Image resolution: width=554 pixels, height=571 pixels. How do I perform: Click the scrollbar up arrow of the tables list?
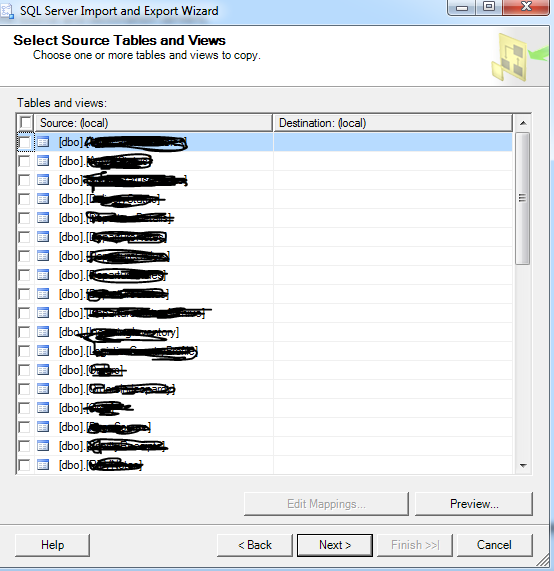point(523,123)
